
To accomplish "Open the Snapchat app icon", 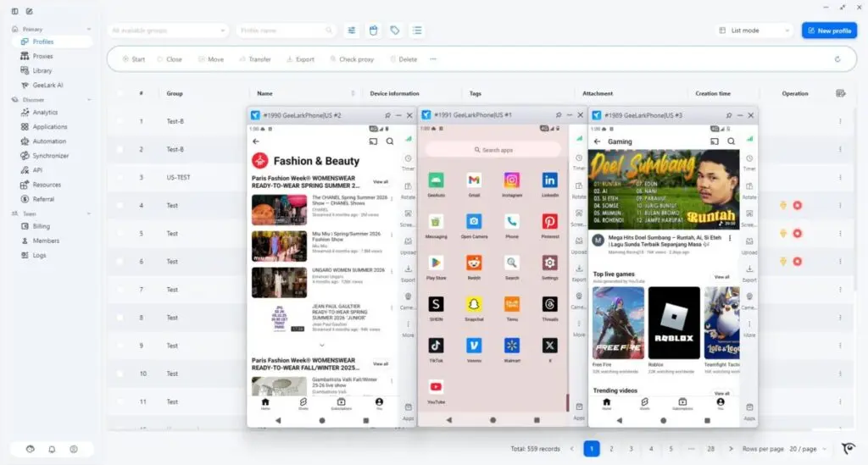I will [474, 304].
